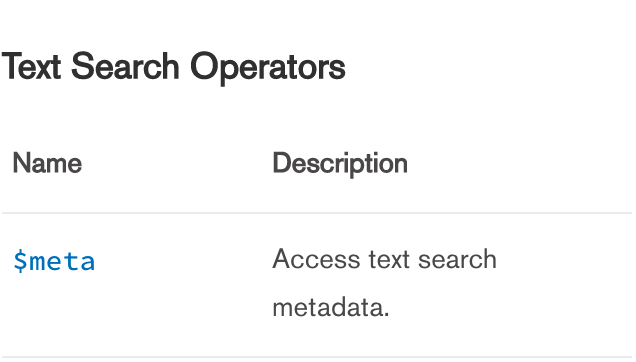
Task: Click the word 'search' in the description cell
Action: (457, 259)
